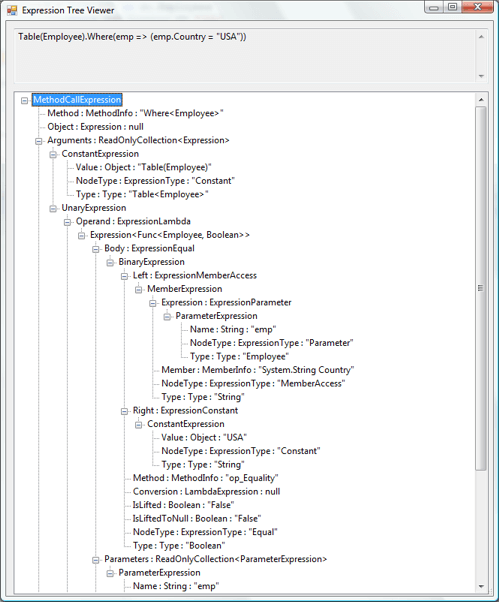Viewport: 499px width, 602px height.
Task: Collapse the Parameters ReadOnlyCollection node
Action: coord(96,560)
